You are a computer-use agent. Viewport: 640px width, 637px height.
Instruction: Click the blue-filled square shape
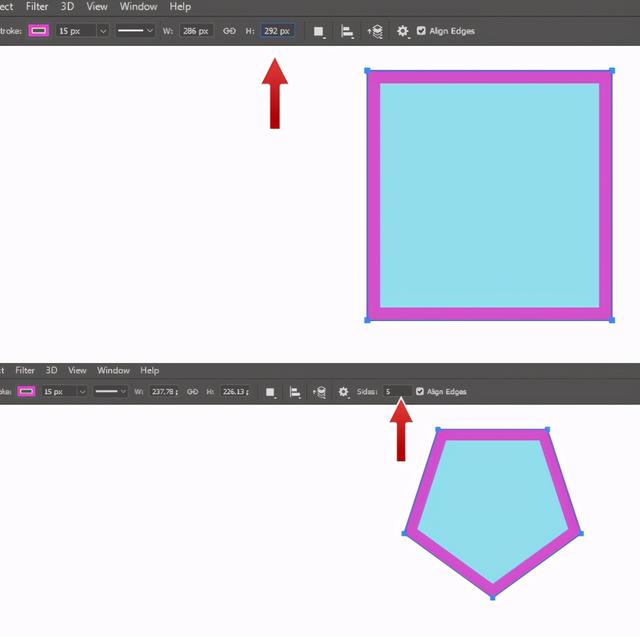(x=489, y=195)
